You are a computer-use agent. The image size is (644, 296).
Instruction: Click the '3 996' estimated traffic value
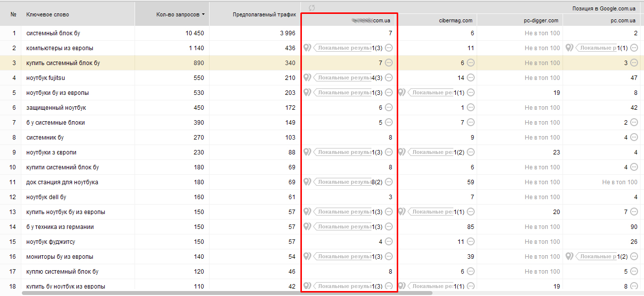click(287, 33)
